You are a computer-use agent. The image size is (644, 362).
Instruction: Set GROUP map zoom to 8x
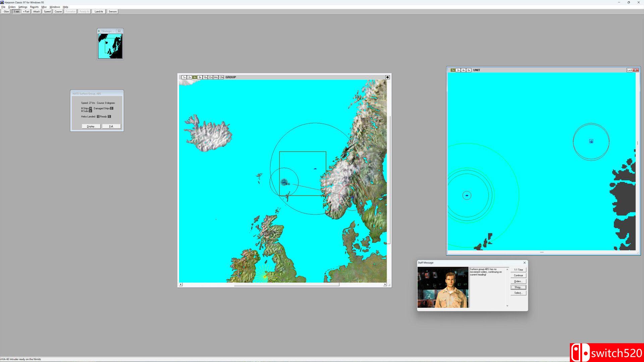199,77
